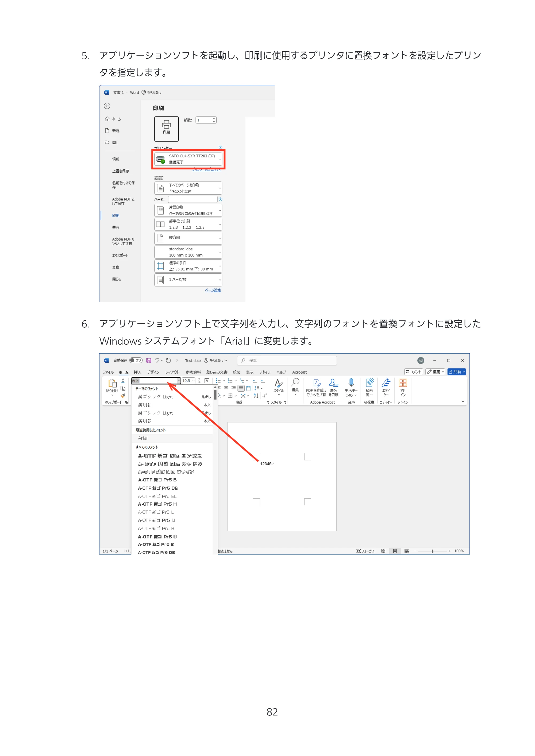This screenshot has width=535, height=756.
Task: Click the Undo arrow in Test.docx title bar
Action: pos(157,360)
